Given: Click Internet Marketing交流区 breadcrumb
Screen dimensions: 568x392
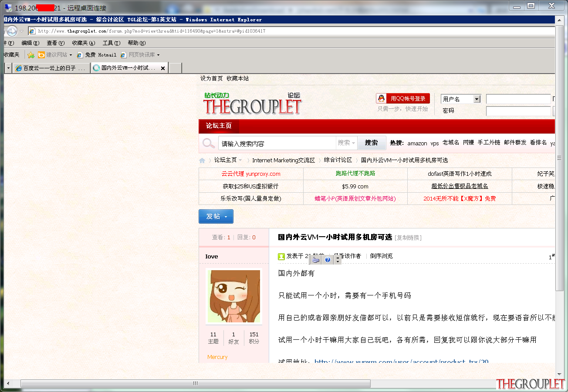Looking at the screenshot, I should click(x=284, y=161).
